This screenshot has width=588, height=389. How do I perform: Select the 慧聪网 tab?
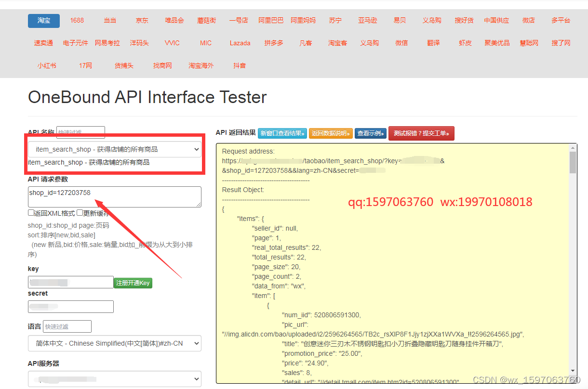(529, 43)
